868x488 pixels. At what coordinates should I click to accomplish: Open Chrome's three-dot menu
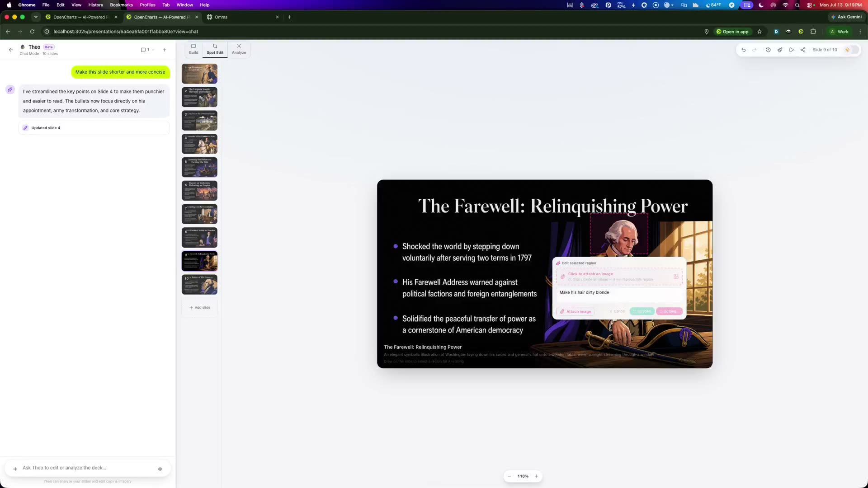860,32
